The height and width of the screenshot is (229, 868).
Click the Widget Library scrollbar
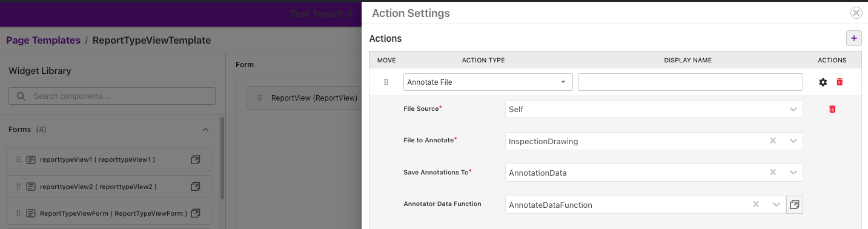coord(222,158)
